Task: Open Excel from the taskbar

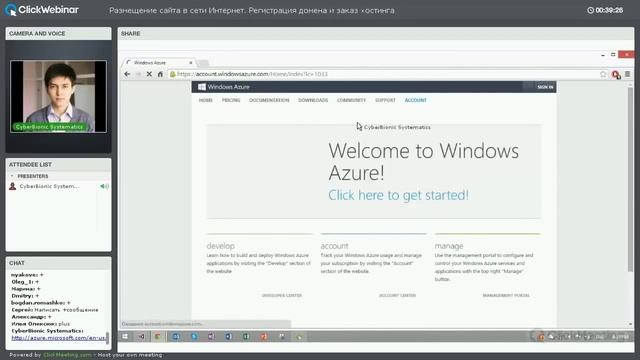Action: [x=246, y=336]
